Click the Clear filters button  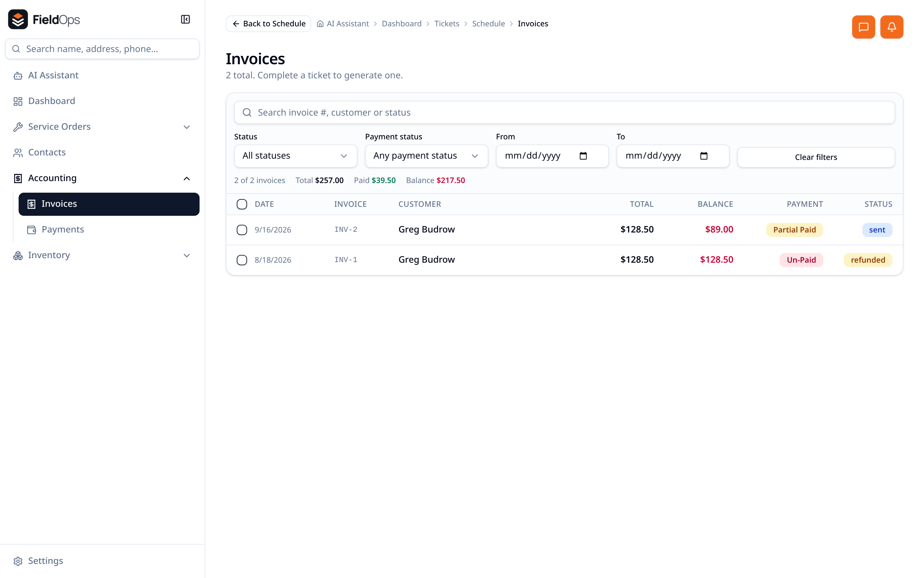coord(816,157)
